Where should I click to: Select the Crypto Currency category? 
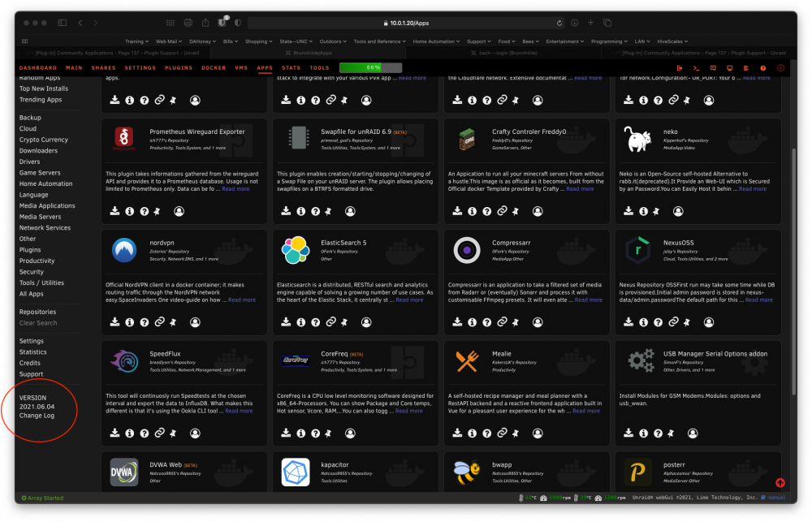click(44, 140)
